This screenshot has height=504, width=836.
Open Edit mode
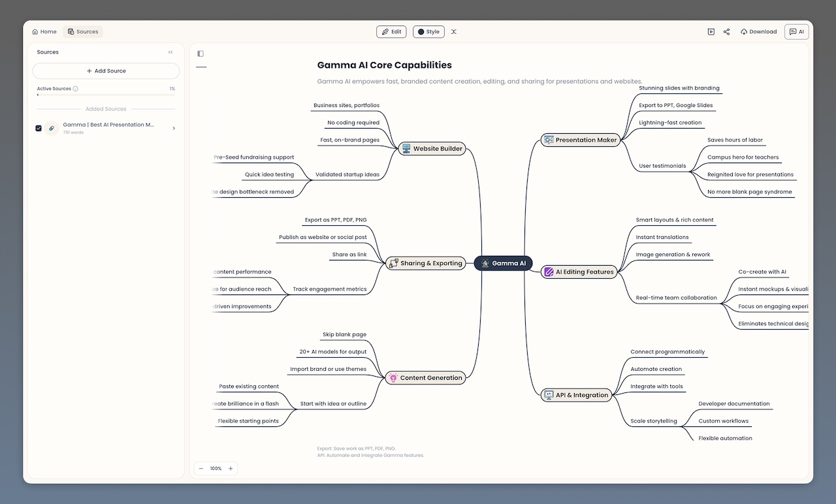[391, 31]
